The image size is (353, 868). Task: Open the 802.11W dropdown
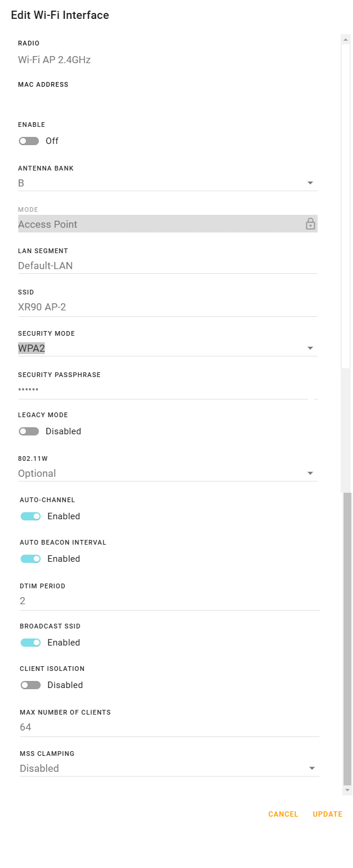pyautogui.click(x=168, y=473)
